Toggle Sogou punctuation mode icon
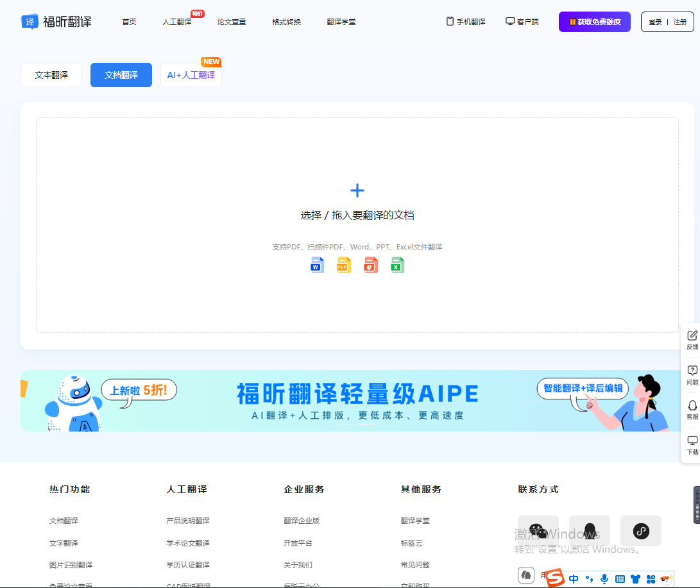This screenshot has height=588, width=700. pyautogui.click(x=589, y=579)
